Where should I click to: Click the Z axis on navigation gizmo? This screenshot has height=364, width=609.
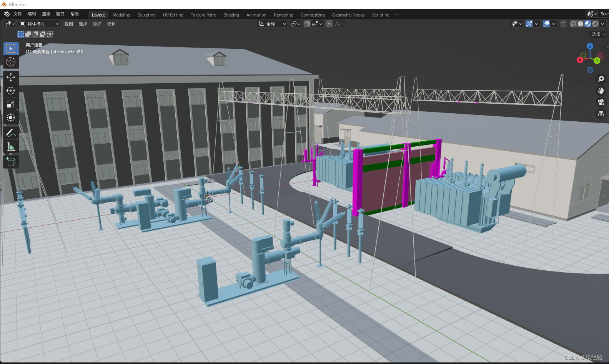590,46
